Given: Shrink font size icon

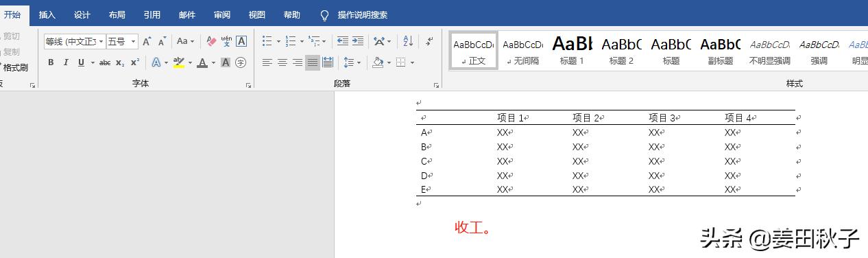Looking at the screenshot, I should [162, 41].
